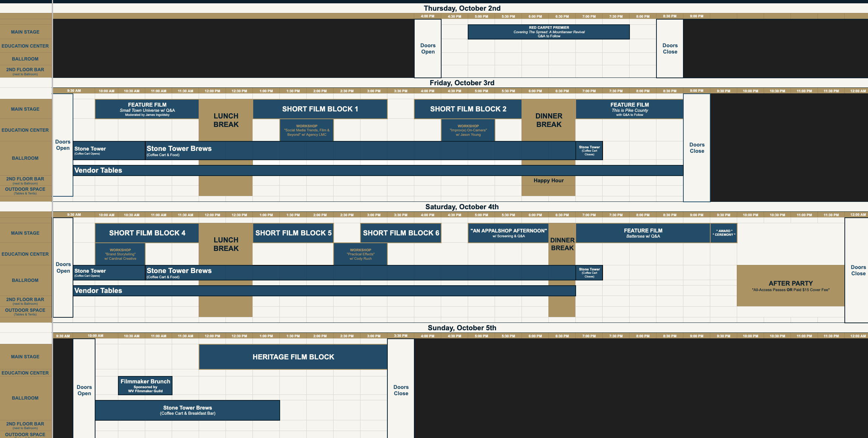868x438 pixels.
Task: Open the Brand Storytelling workshop cell
Action: coord(120,254)
